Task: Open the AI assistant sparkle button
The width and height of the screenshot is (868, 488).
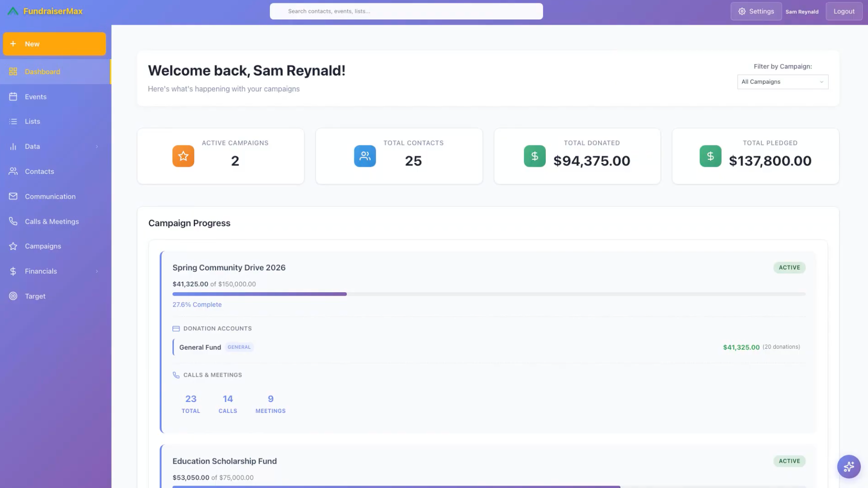Action: tap(849, 467)
